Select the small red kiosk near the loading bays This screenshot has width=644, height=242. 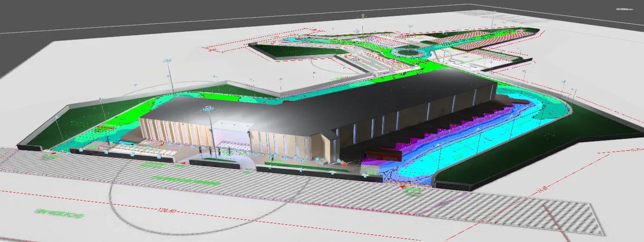pos(384,154)
